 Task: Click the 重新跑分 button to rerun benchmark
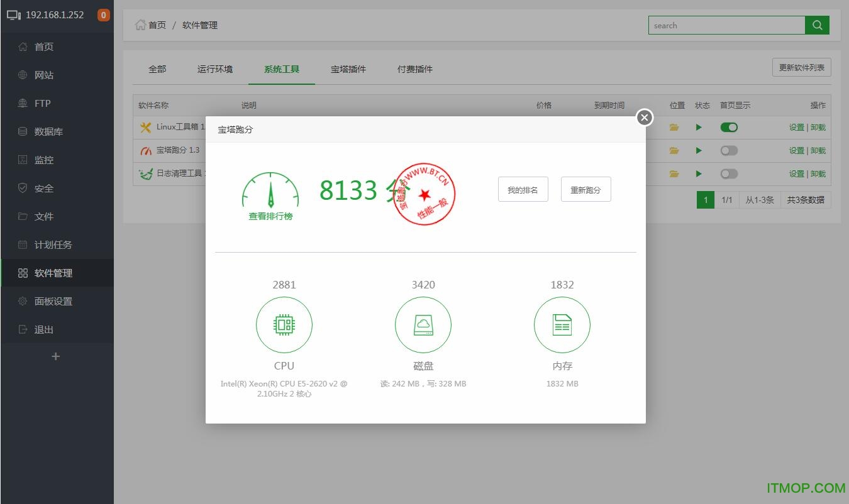click(585, 189)
